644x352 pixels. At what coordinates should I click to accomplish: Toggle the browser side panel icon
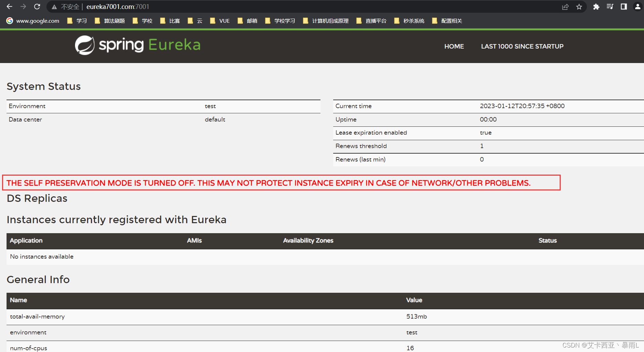624,7
